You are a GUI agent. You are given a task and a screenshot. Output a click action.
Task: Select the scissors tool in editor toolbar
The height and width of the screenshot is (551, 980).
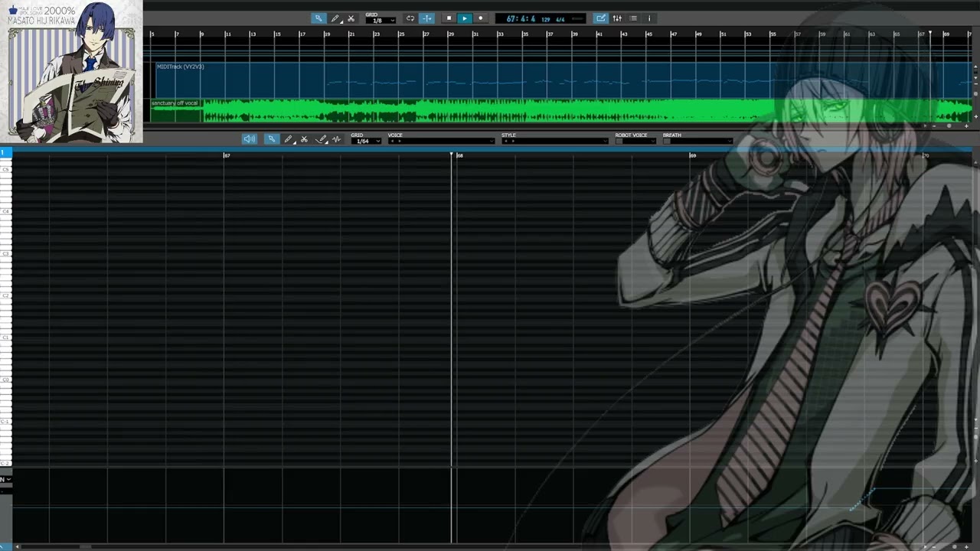(304, 139)
